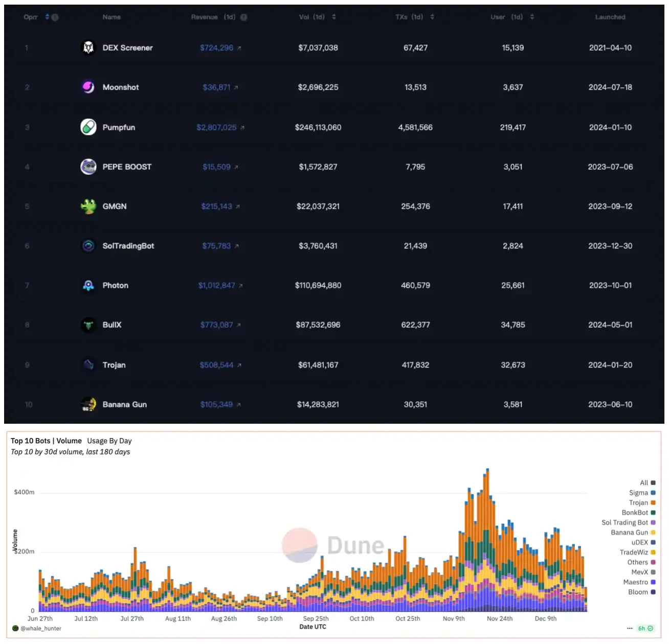Click the Banana Gun logo icon
The height and width of the screenshot is (644, 669).
tap(88, 404)
